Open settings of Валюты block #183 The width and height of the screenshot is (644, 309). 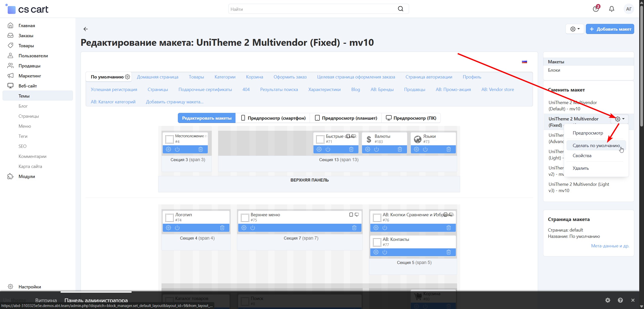click(x=368, y=149)
